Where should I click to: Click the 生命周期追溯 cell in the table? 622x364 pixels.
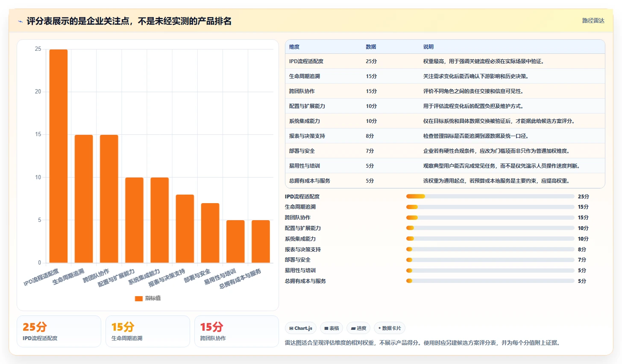point(304,76)
